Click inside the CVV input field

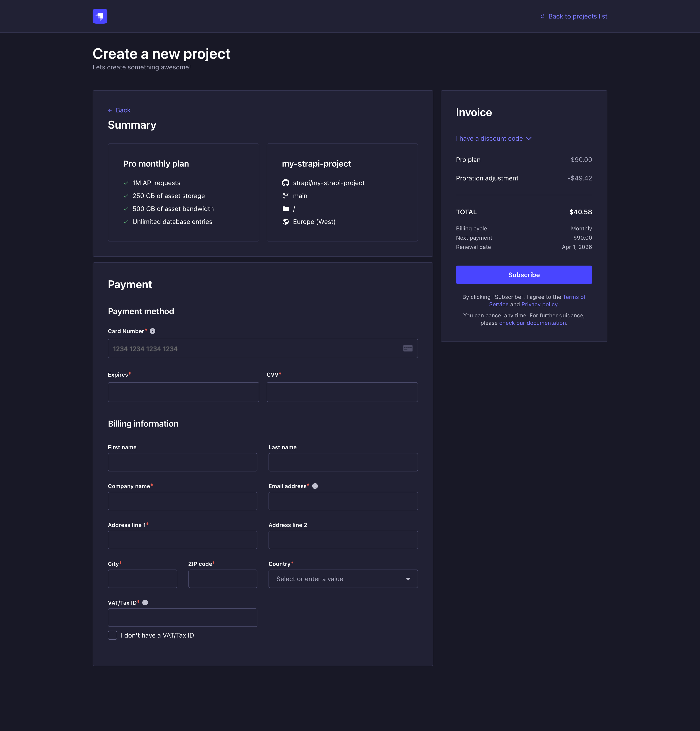click(x=342, y=392)
